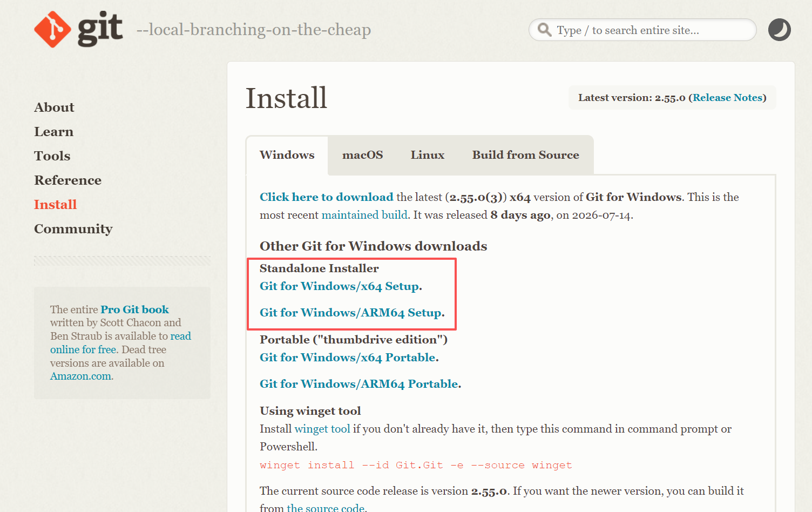Click the 'Other Git for Windows downloads' heading
812x512 pixels.
point(373,246)
